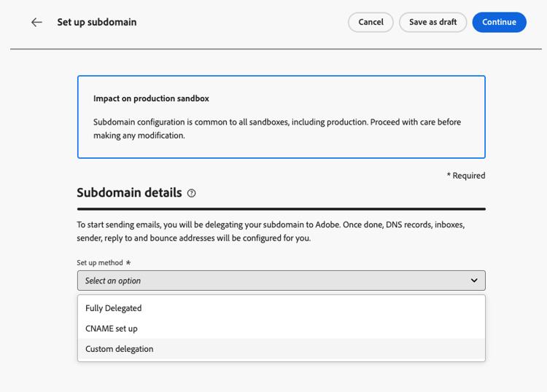The image size is (547, 392).
Task: Click the asterisk beside Set up method
Action: (128, 262)
